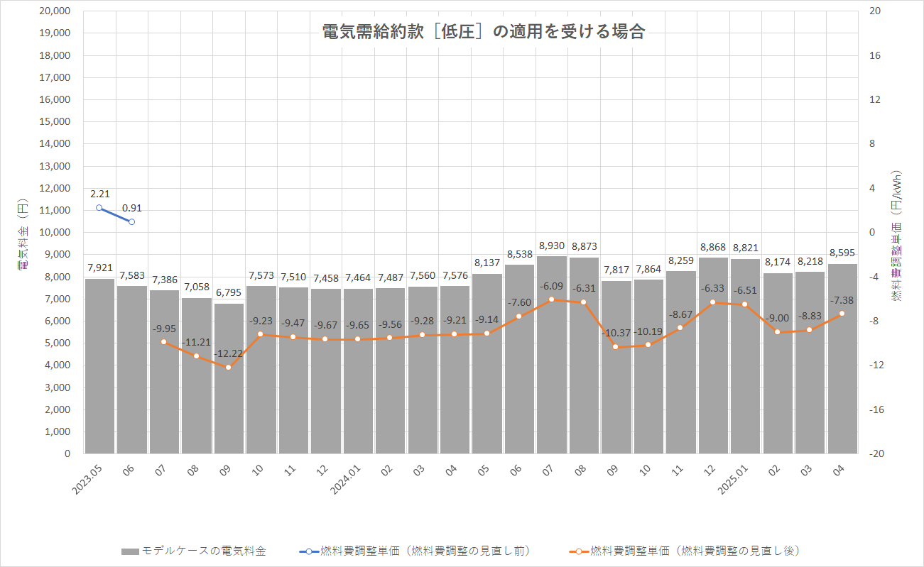Viewport: 924px width, 567px height.
Task: Click the bar value label 7,864
Action: [648, 269]
